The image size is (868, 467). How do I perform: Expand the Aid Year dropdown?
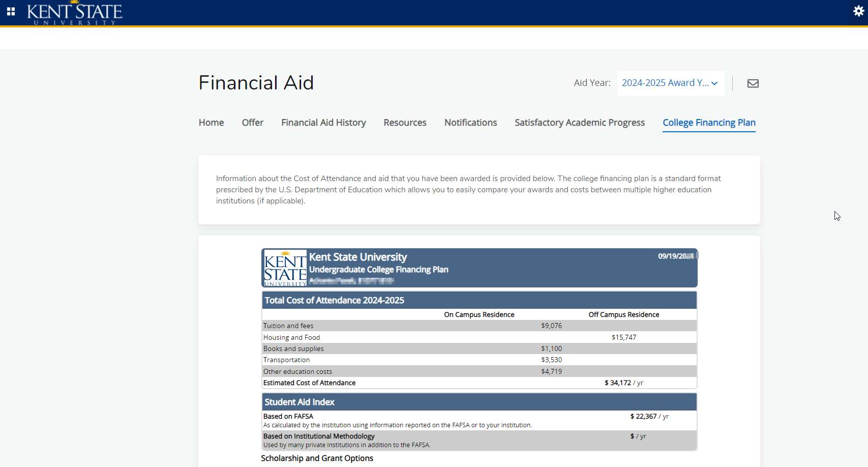[671, 83]
